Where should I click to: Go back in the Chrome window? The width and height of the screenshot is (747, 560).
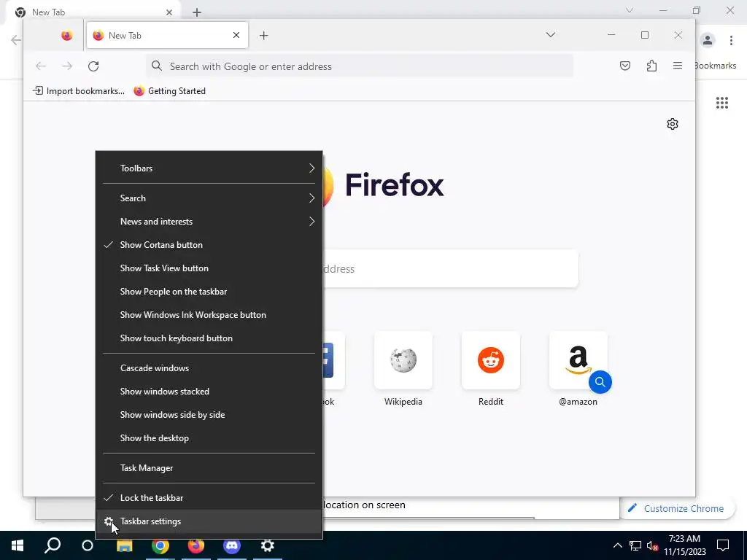click(15, 40)
